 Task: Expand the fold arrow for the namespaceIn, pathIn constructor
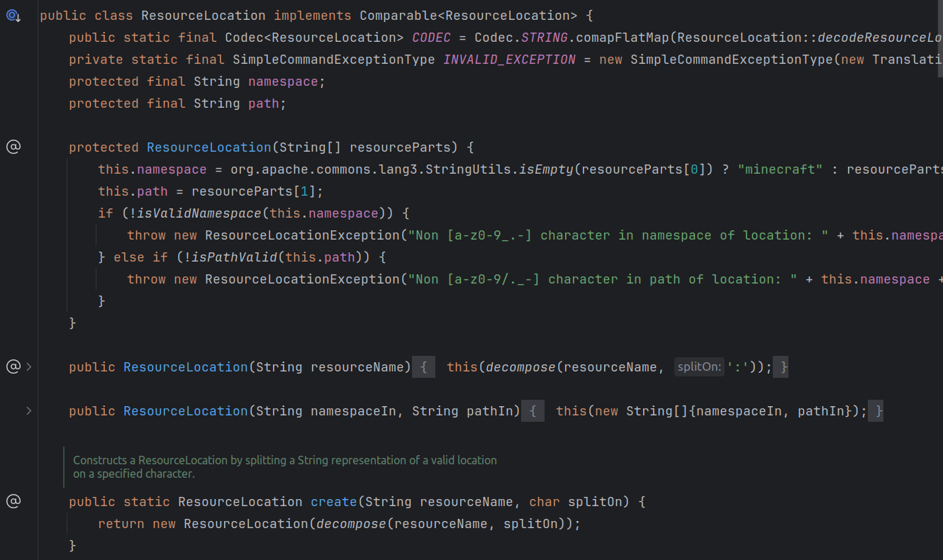pyautogui.click(x=29, y=411)
